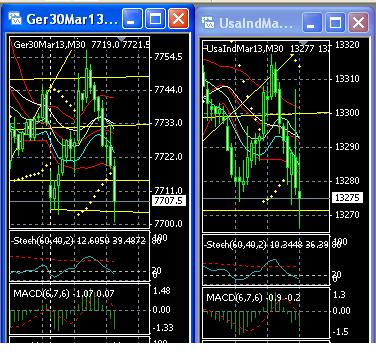Click the Stoch(60,40,2) label in UsaInd window

tap(236, 245)
